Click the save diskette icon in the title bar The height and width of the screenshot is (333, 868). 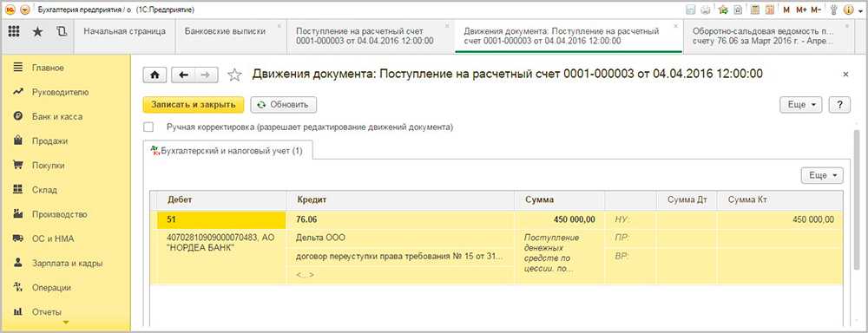pyautogui.click(x=690, y=10)
